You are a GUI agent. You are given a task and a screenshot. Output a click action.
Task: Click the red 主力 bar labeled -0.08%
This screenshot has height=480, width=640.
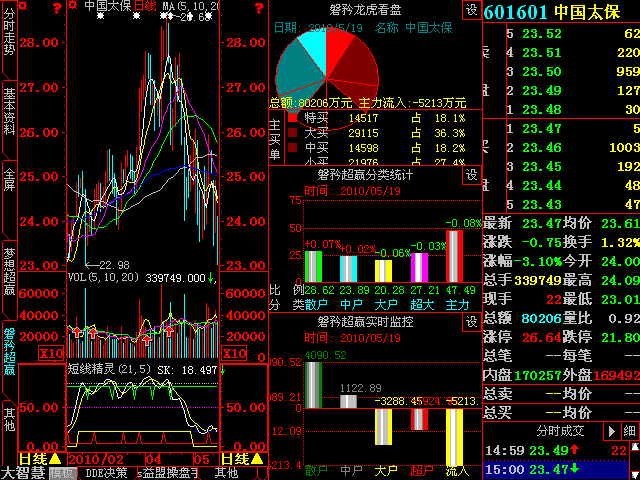(454, 256)
